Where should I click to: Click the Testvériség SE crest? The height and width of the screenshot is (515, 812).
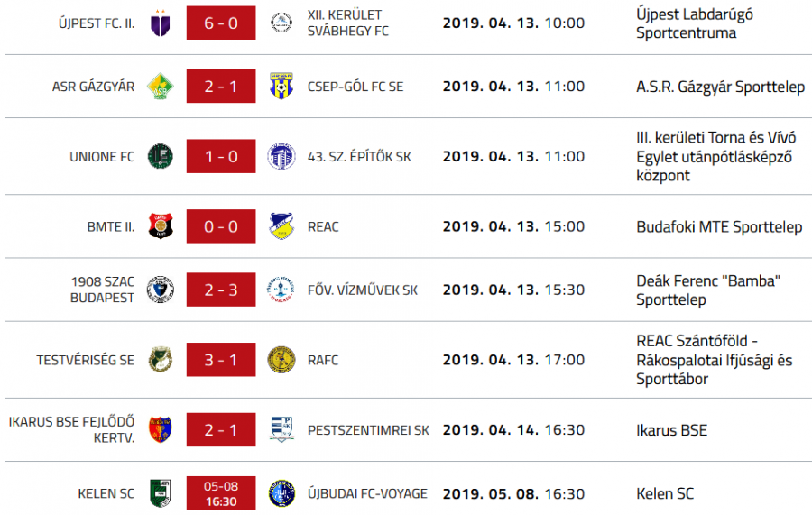(x=161, y=360)
